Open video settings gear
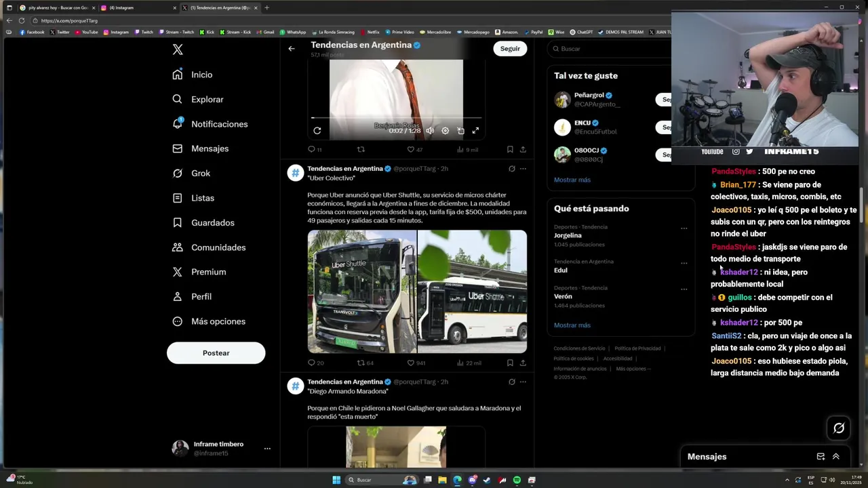The width and height of the screenshot is (868, 488). pyautogui.click(x=445, y=131)
